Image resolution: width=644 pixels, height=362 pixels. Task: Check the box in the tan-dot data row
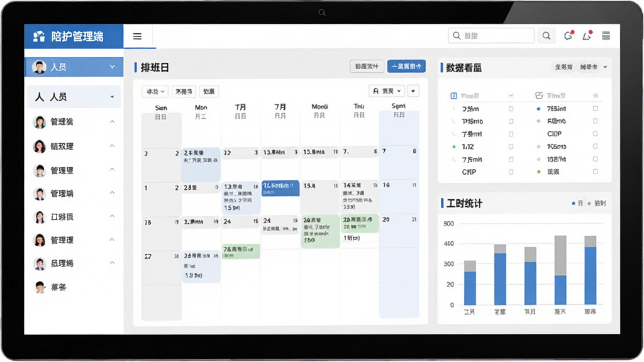pyautogui.click(x=595, y=172)
